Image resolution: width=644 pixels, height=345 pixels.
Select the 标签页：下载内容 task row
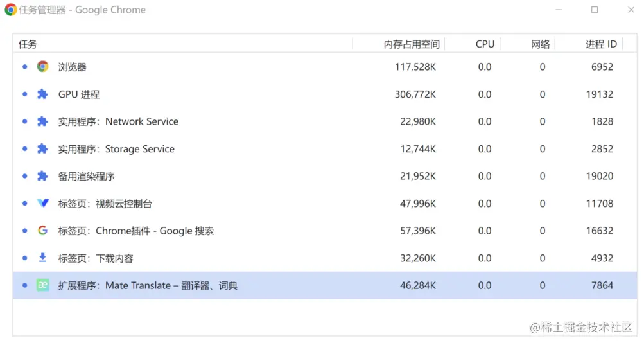(96, 258)
